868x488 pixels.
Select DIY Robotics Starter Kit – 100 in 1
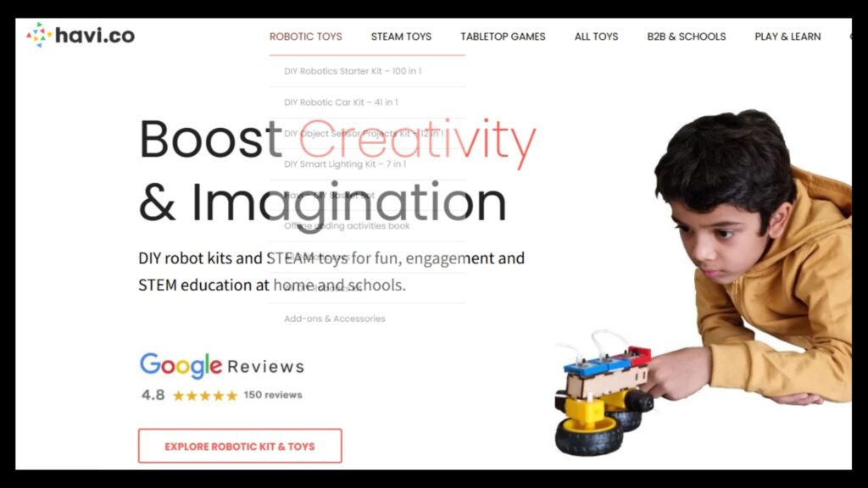[x=353, y=71]
